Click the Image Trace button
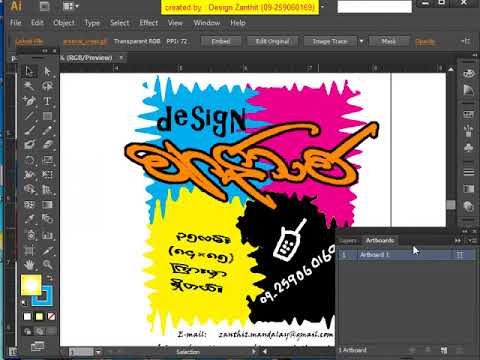This screenshot has width=480, height=360. [330, 41]
